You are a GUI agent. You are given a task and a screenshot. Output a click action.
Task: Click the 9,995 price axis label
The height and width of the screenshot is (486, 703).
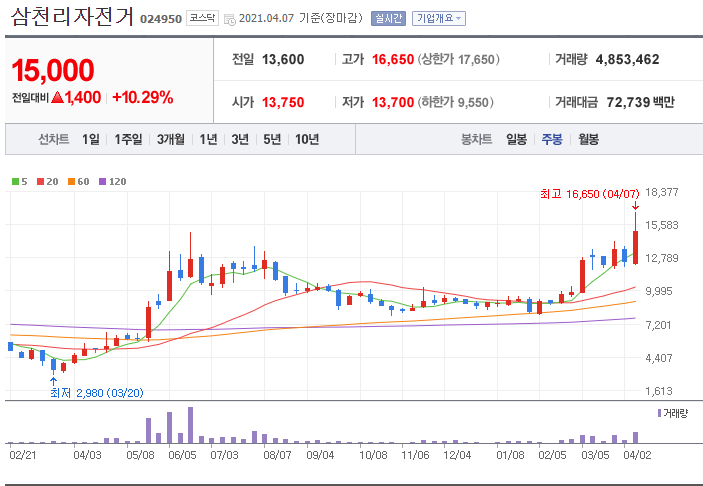click(659, 291)
